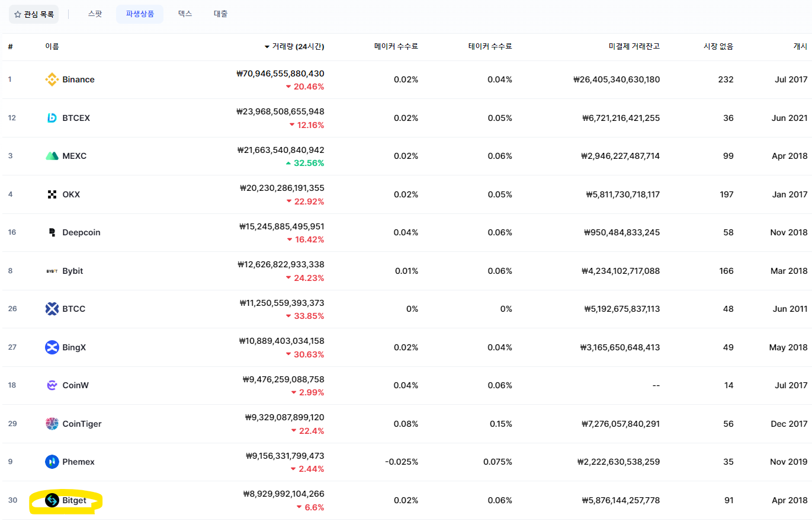Click rank number 30 in Bitget row

click(12, 500)
